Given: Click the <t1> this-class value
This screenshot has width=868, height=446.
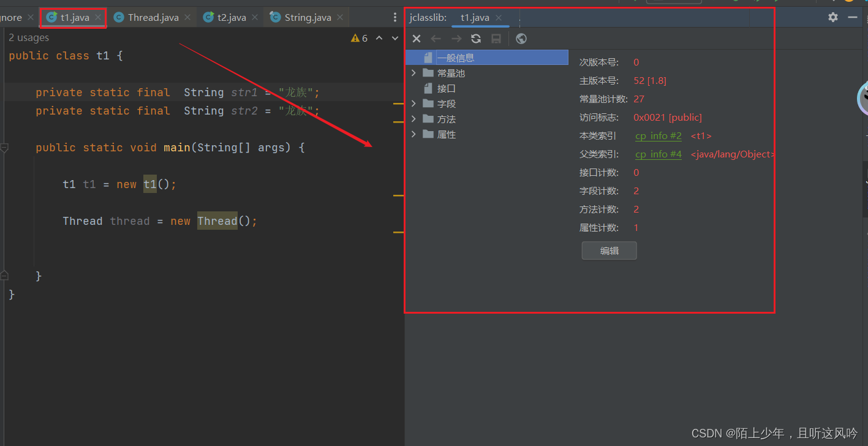Looking at the screenshot, I should pyautogui.click(x=701, y=136).
